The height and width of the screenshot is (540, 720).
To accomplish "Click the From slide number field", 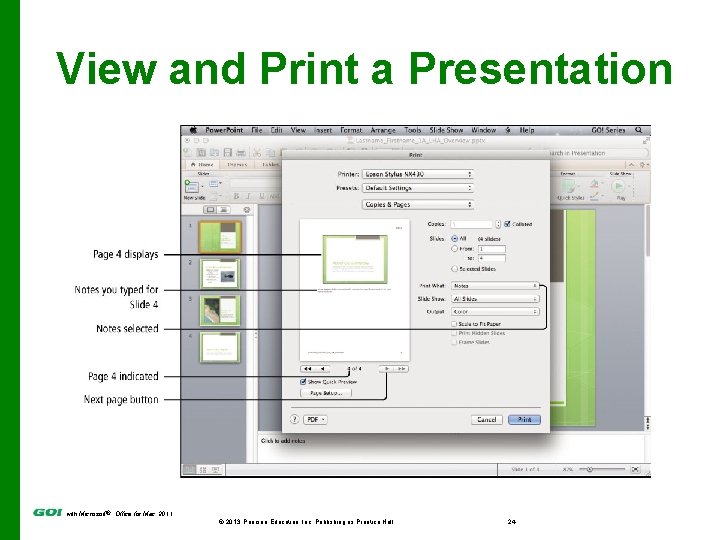I will [x=492, y=249].
